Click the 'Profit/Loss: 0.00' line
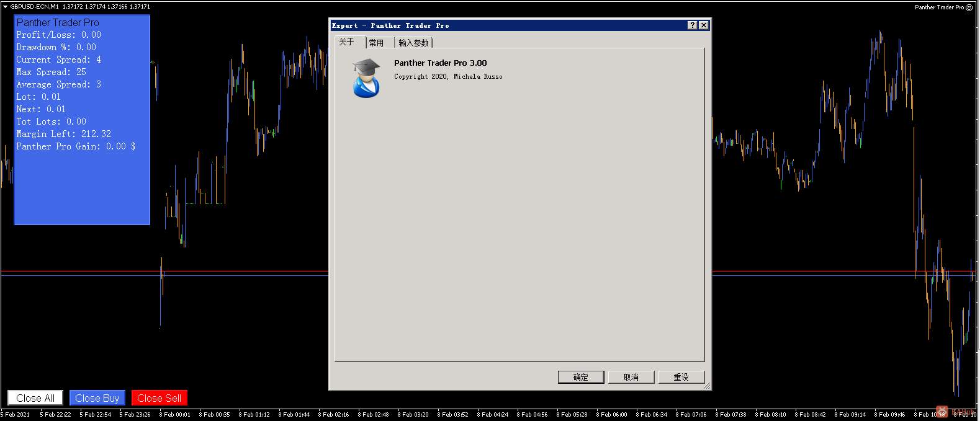Viewport: 980px width, 421px height. [58, 35]
